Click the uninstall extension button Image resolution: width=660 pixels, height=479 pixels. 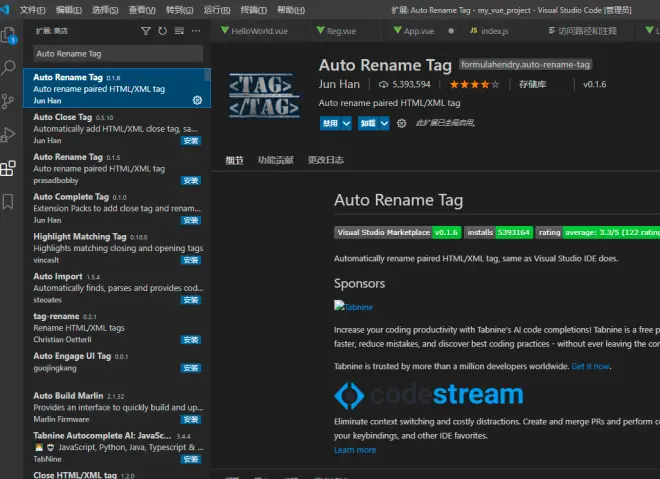pyautogui.click(x=368, y=123)
